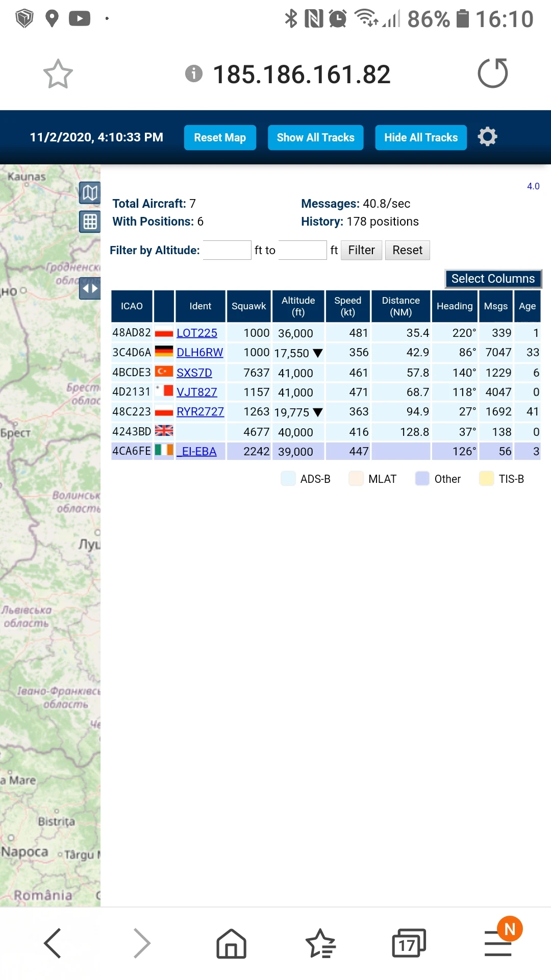
Task: Click ADS-B legend color swatch
Action: coord(288,479)
